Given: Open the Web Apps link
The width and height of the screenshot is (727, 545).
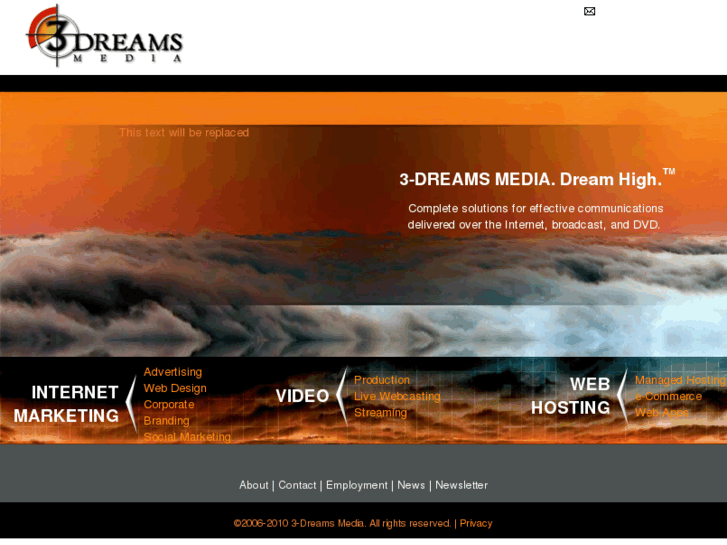Looking at the screenshot, I should click(x=662, y=412).
